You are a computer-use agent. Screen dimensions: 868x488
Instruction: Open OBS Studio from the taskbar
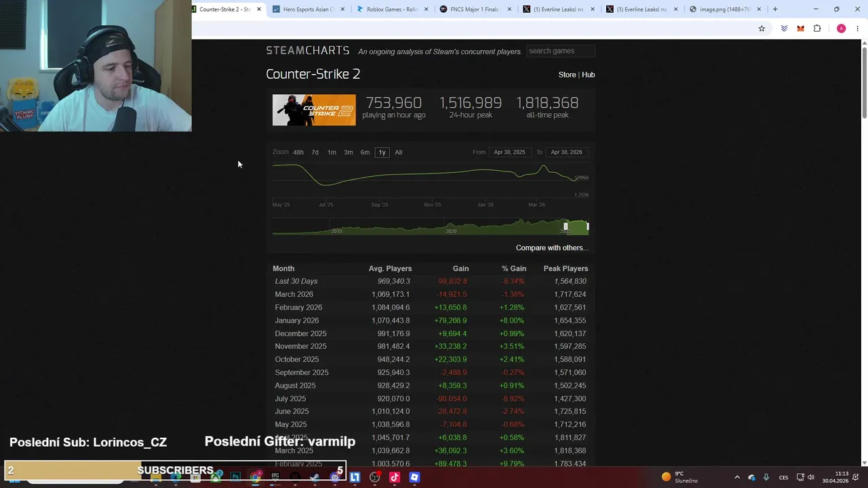pyautogui.click(x=374, y=477)
